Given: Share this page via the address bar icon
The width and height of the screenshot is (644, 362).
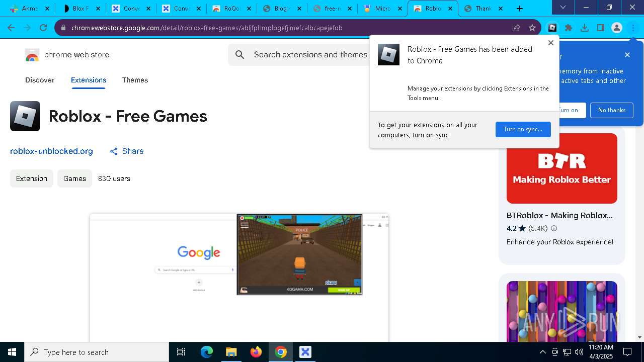Looking at the screenshot, I should point(516,28).
